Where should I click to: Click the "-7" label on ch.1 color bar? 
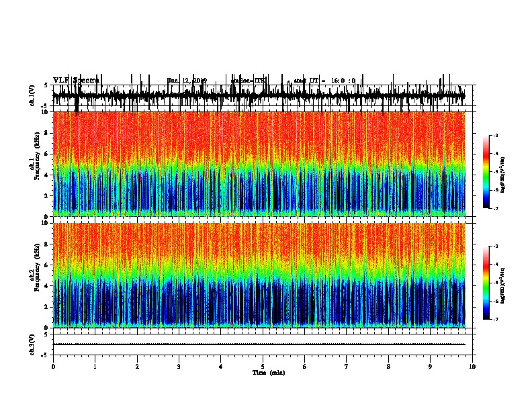(495, 208)
